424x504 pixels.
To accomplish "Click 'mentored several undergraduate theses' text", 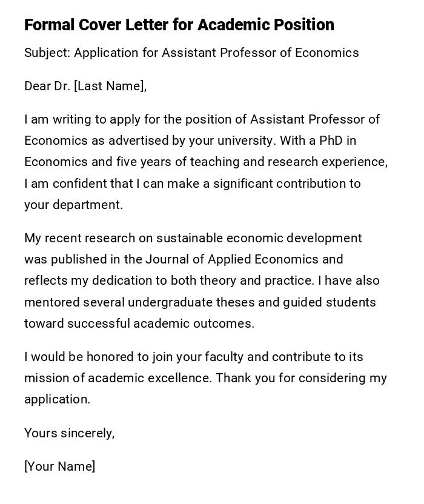I will pyautogui.click(x=131, y=302).
